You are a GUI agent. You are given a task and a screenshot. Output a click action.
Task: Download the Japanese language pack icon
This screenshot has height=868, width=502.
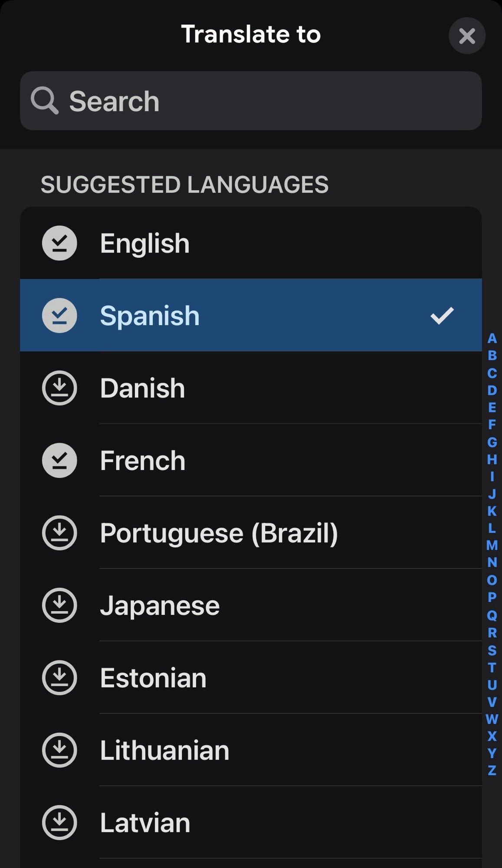(x=59, y=605)
